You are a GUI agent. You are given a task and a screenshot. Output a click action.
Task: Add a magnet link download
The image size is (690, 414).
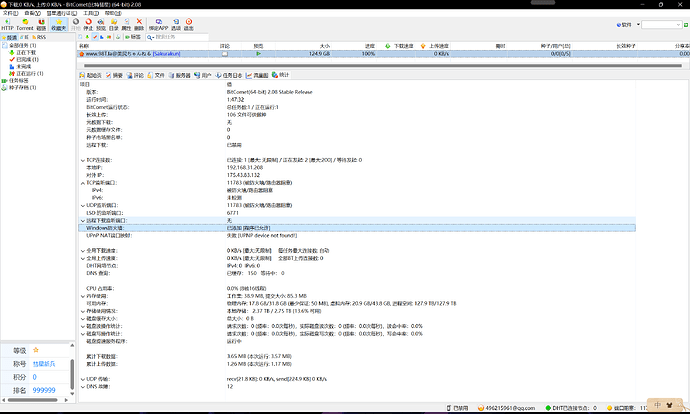pos(41,24)
